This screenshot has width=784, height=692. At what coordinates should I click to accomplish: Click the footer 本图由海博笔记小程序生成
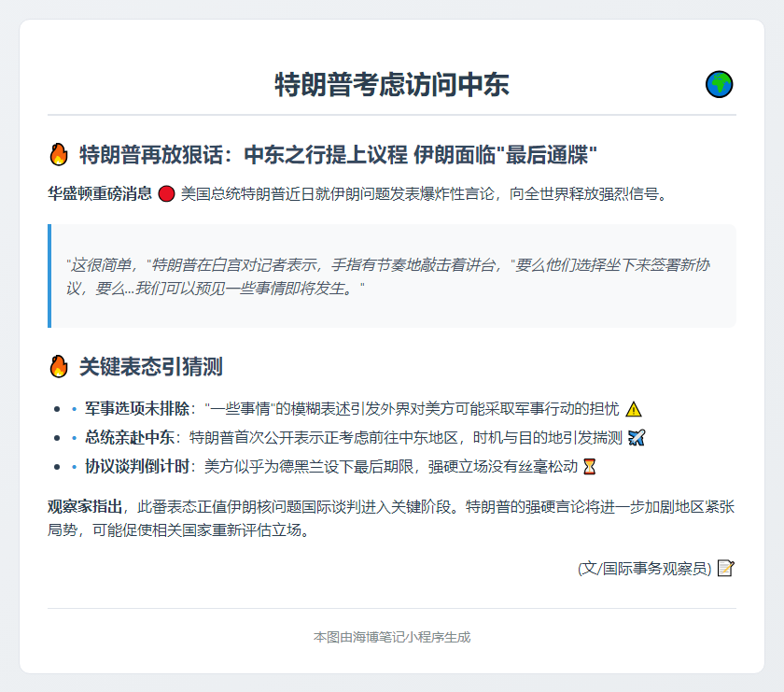click(392, 637)
